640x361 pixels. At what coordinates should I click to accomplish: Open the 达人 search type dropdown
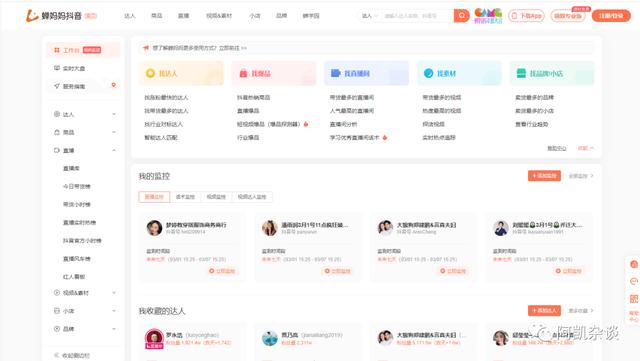[x=370, y=16]
